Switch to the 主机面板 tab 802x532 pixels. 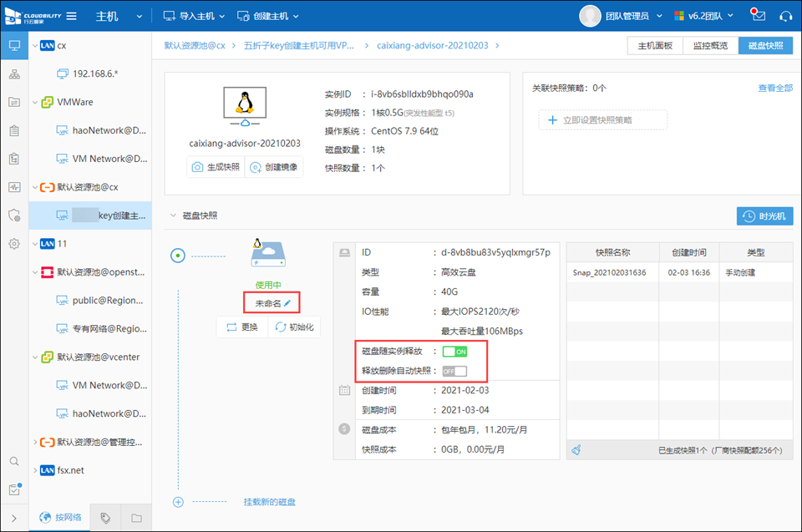(x=655, y=45)
